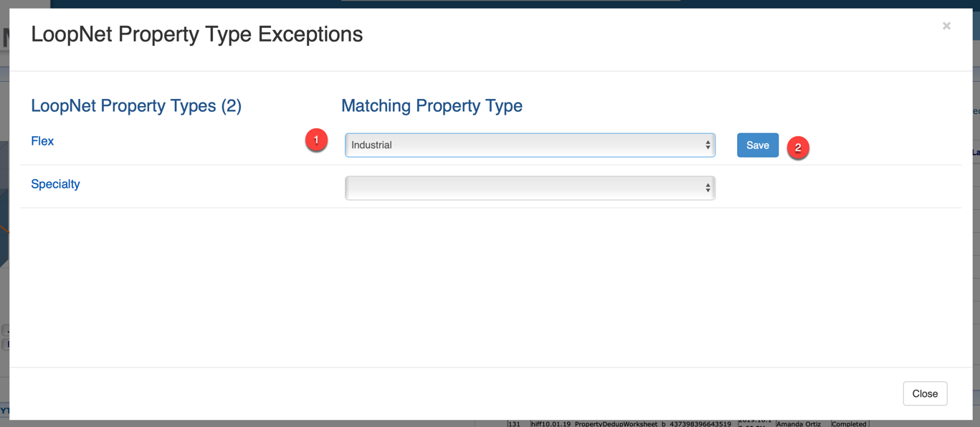
Task: Click the Amanda Ortiz cell behind the modal
Action: tap(799, 423)
